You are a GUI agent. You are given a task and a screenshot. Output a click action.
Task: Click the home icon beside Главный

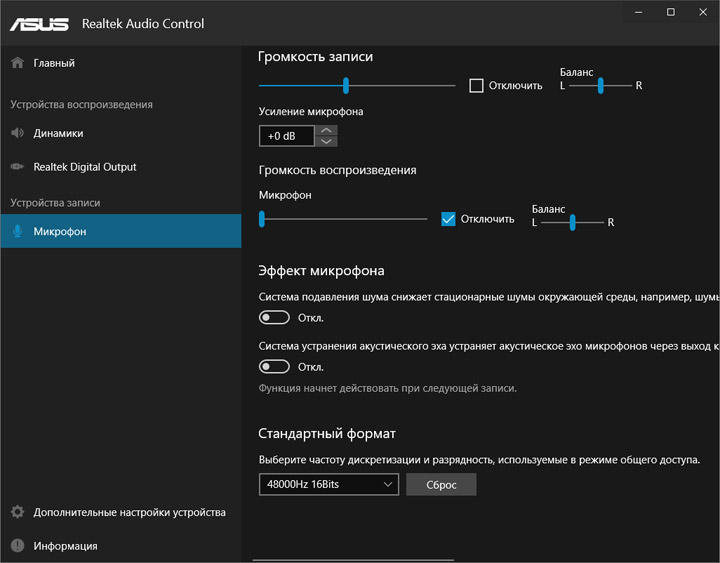click(17, 63)
